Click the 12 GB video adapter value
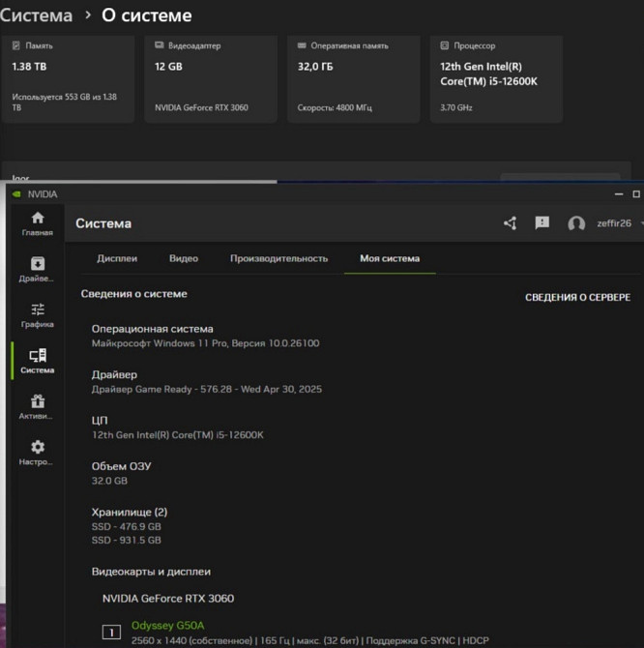Viewport: 644px width, 648px height. pyautogui.click(x=168, y=67)
